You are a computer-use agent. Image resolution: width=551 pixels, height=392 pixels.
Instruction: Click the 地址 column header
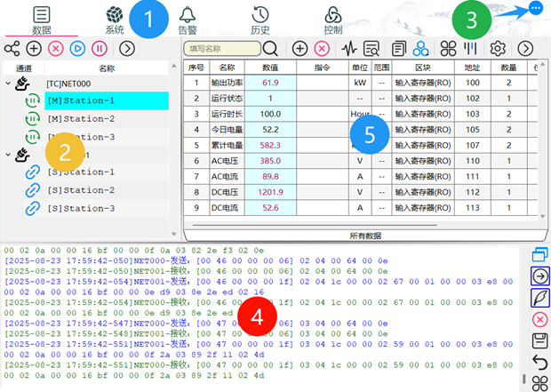tap(472, 68)
